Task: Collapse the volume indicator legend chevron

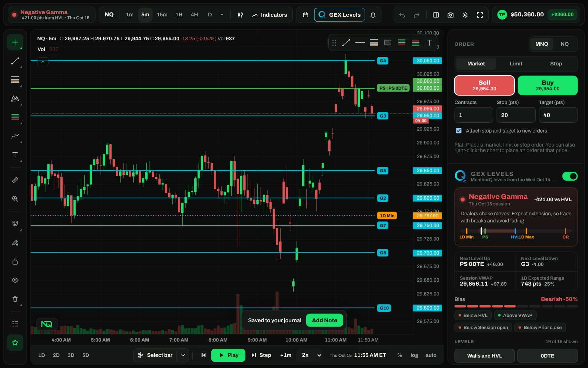Action: pyautogui.click(x=43, y=62)
